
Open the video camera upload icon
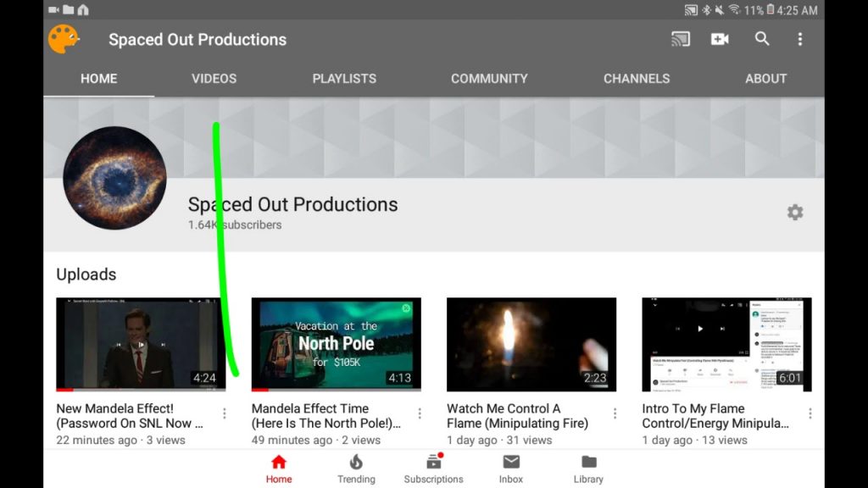point(720,39)
